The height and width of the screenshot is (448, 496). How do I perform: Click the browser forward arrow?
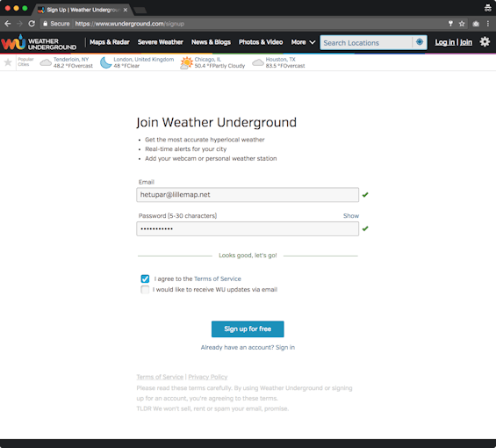19,24
